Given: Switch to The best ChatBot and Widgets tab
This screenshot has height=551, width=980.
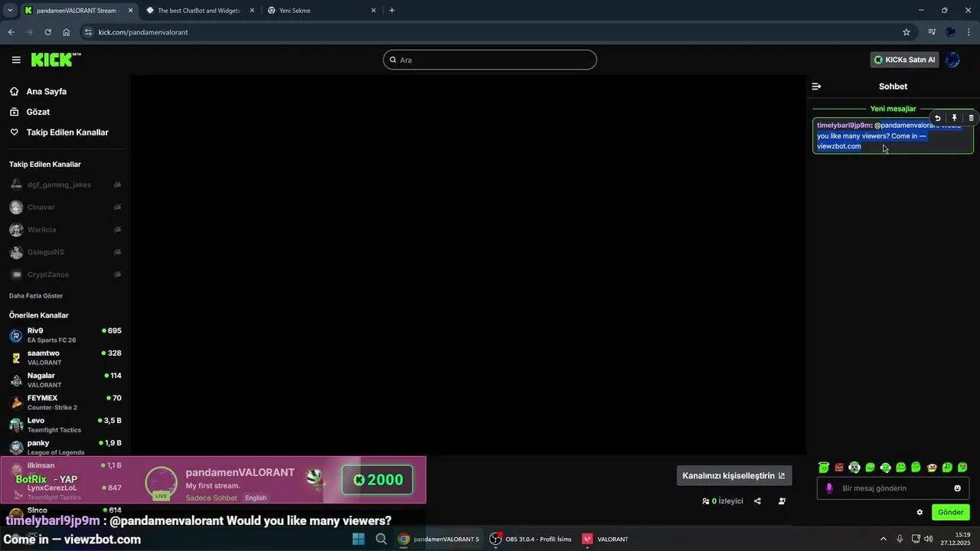Looking at the screenshot, I should pyautogui.click(x=199, y=11).
